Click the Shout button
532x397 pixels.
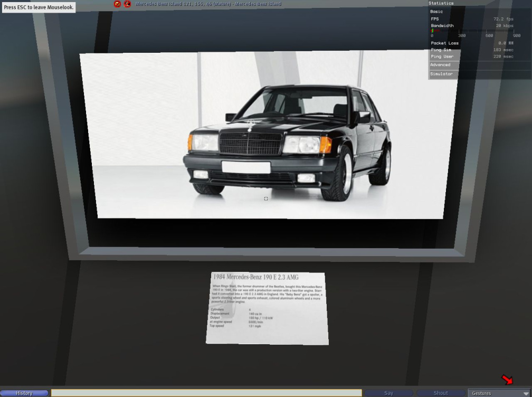pyautogui.click(x=441, y=393)
